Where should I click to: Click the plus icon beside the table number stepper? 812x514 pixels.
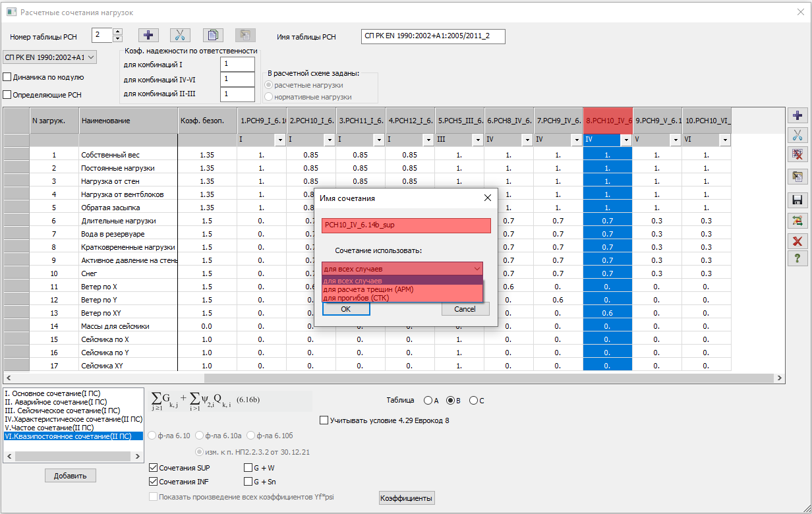148,36
